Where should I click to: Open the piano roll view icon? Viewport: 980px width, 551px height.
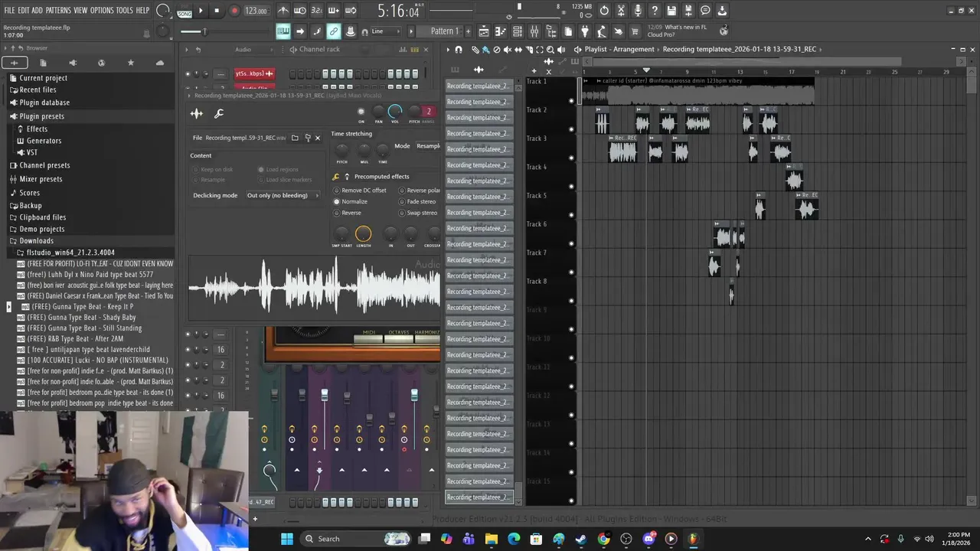point(501,31)
